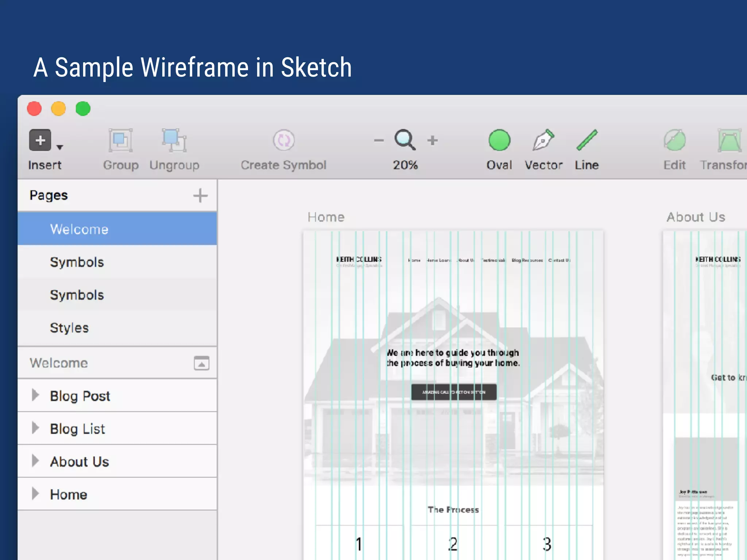
Task: Expand the Home artboard layers
Action: pyautogui.click(x=35, y=493)
